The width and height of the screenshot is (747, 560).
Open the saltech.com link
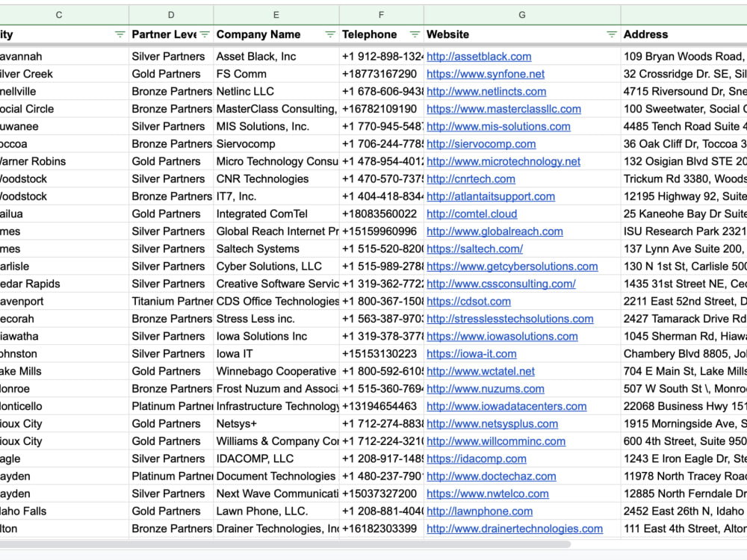(474, 249)
